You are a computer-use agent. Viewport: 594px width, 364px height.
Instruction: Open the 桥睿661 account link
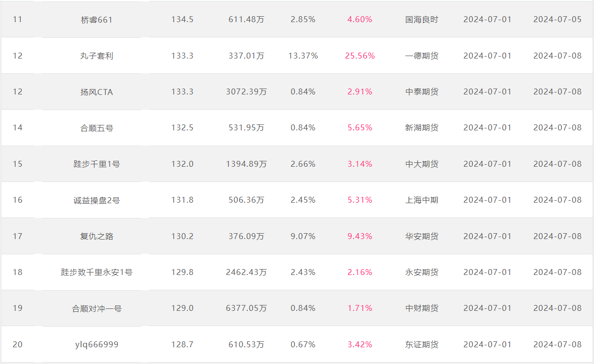click(x=97, y=20)
